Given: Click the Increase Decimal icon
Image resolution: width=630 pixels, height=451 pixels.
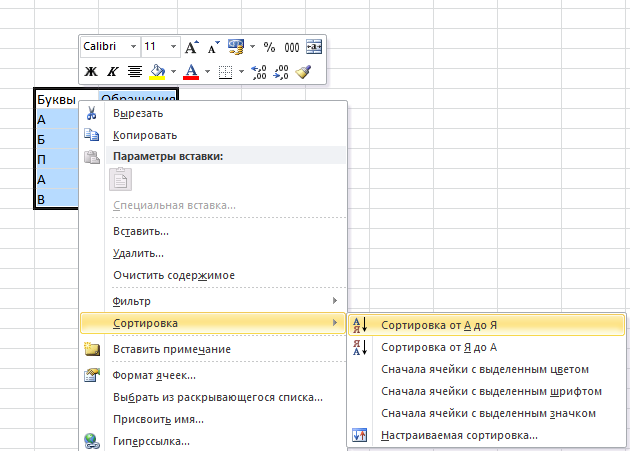Looking at the screenshot, I should tap(258, 72).
